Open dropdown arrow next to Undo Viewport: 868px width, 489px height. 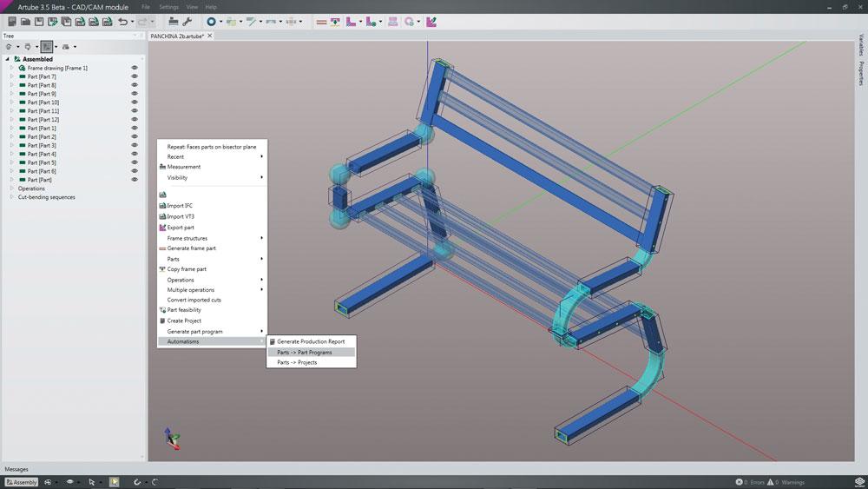[132, 23]
